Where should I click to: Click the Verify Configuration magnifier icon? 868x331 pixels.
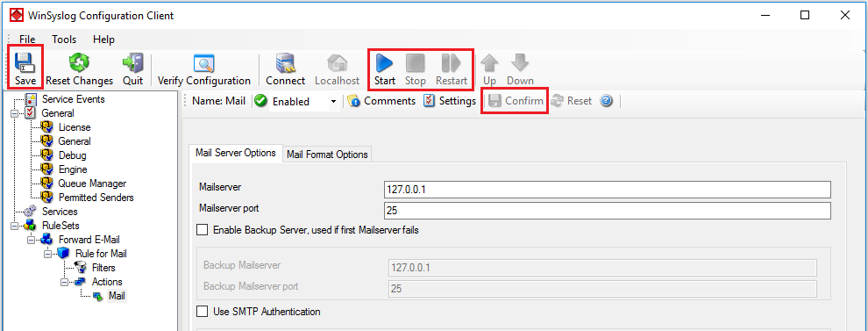[203, 63]
